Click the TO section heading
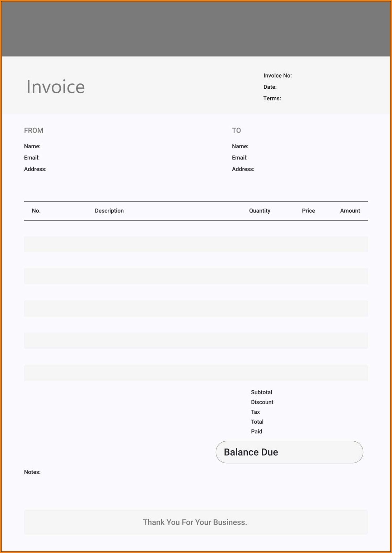Image resolution: width=392 pixels, height=553 pixels. tap(236, 130)
